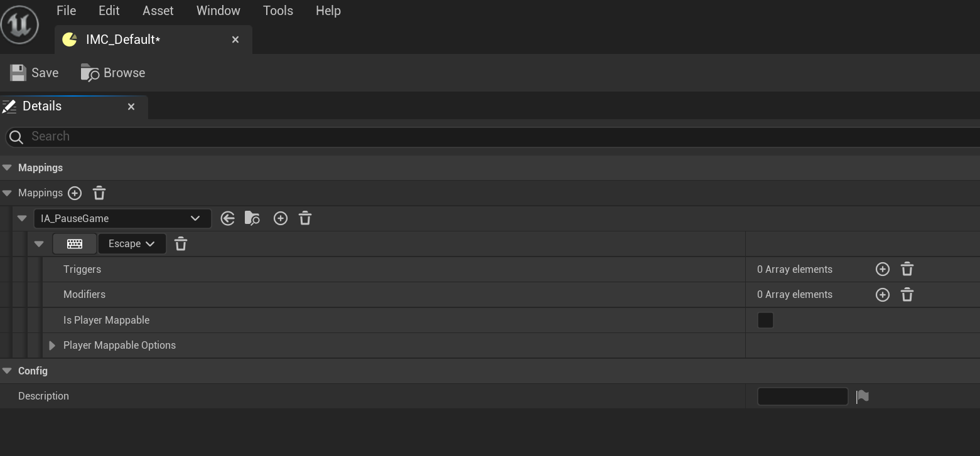This screenshot has width=980, height=456.
Task: Add a key binding to IA_PauseGame
Action: (281, 218)
